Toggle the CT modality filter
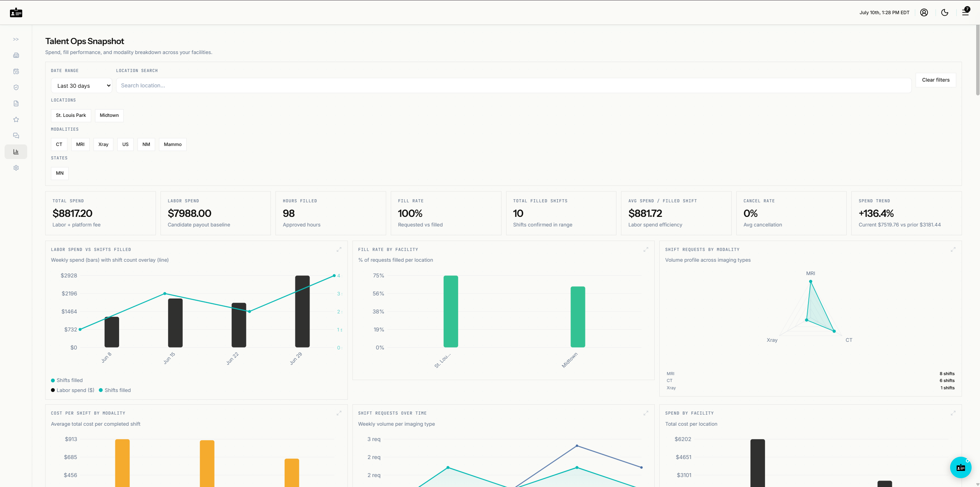 coord(59,144)
